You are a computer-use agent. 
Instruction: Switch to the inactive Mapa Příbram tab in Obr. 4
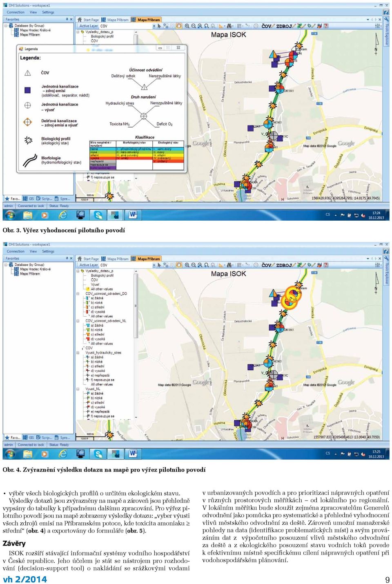(116, 259)
